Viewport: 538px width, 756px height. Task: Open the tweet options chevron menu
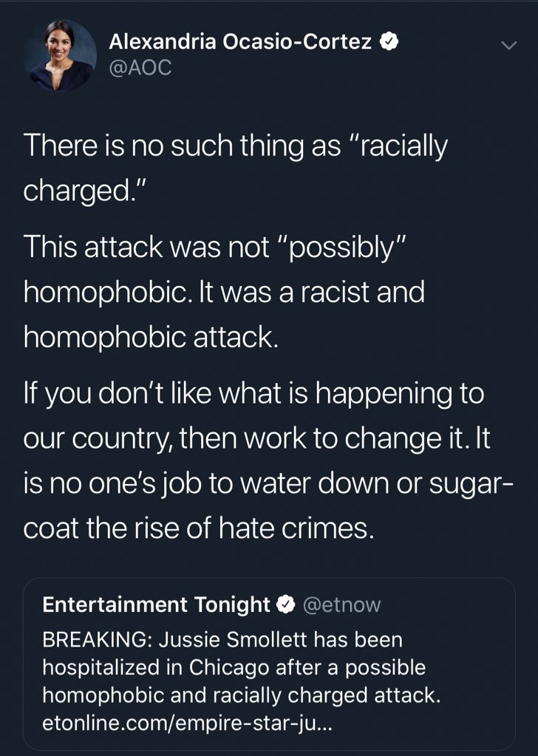(x=509, y=46)
